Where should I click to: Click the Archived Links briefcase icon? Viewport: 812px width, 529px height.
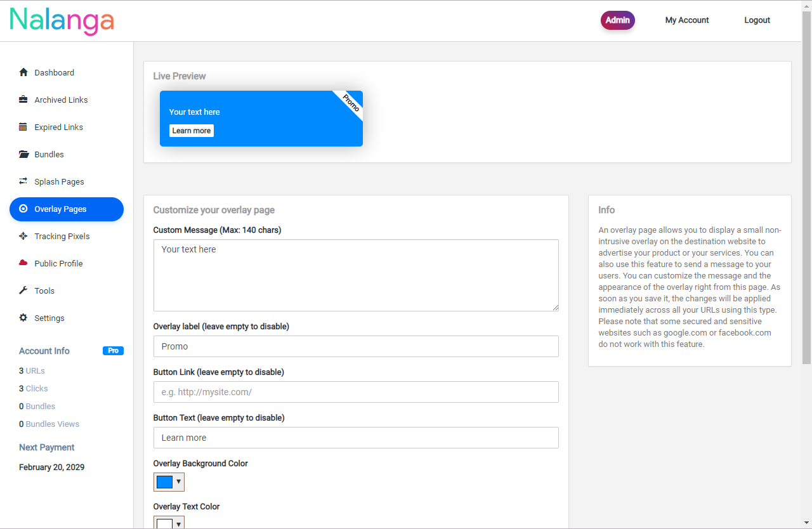pos(23,100)
